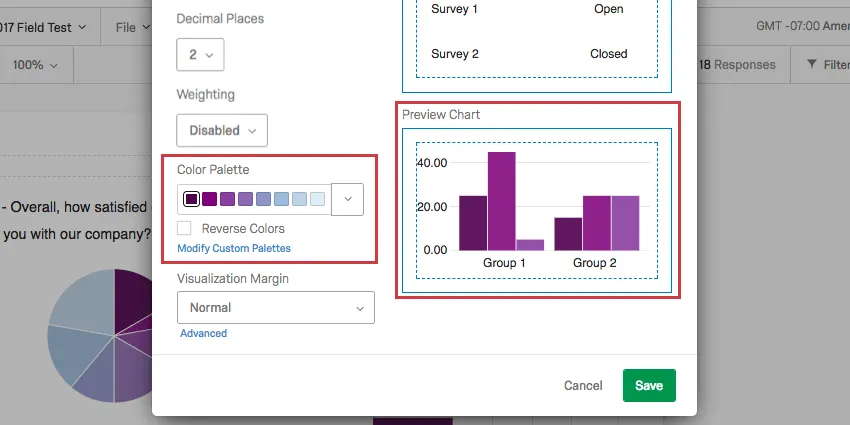The height and width of the screenshot is (425, 850).
Task: Open the Decimal Places dropdown
Action: pyautogui.click(x=200, y=55)
